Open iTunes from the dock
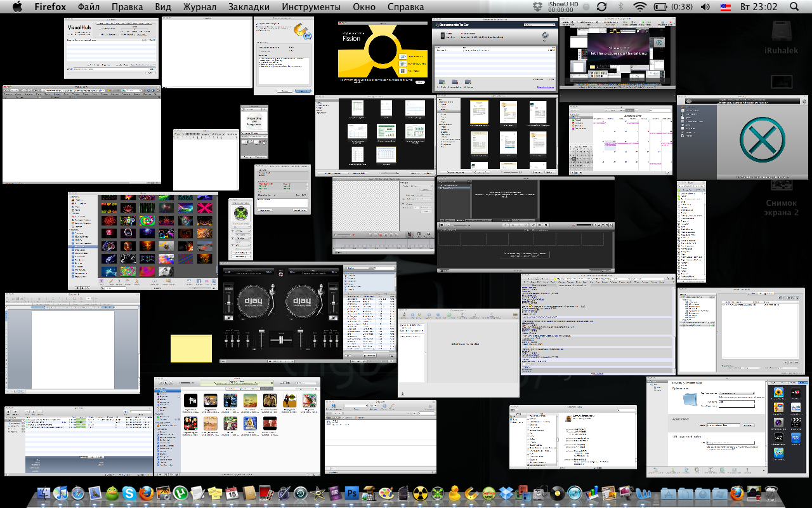The height and width of the screenshot is (508, 812). point(61,493)
